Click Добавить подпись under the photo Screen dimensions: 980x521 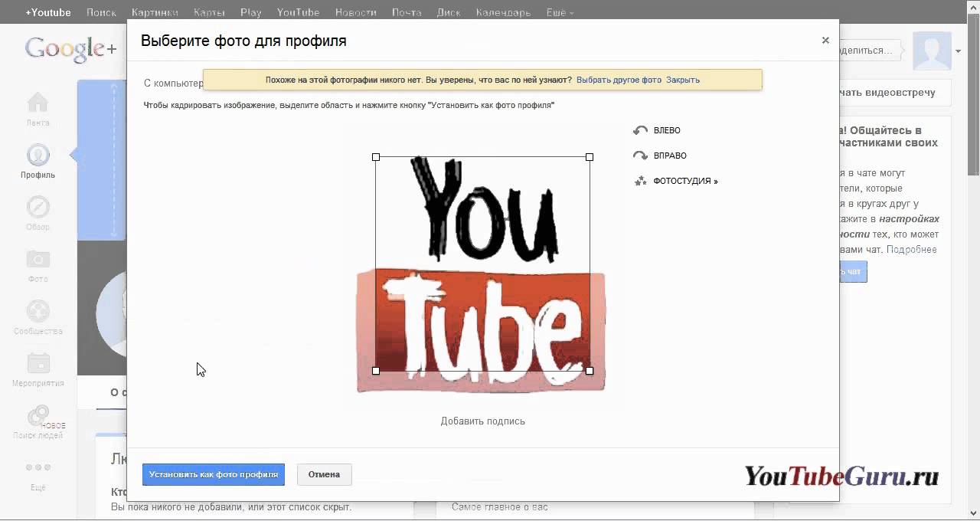pyautogui.click(x=483, y=421)
